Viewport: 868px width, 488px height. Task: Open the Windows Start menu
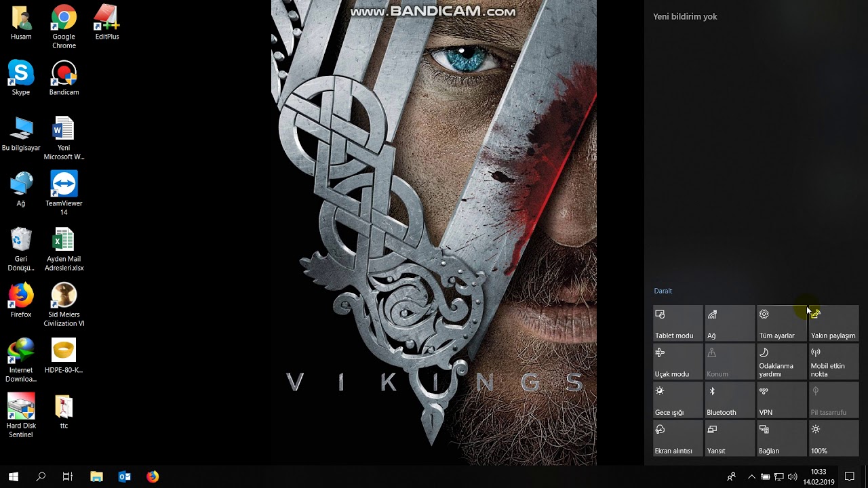[x=14, y=476]
